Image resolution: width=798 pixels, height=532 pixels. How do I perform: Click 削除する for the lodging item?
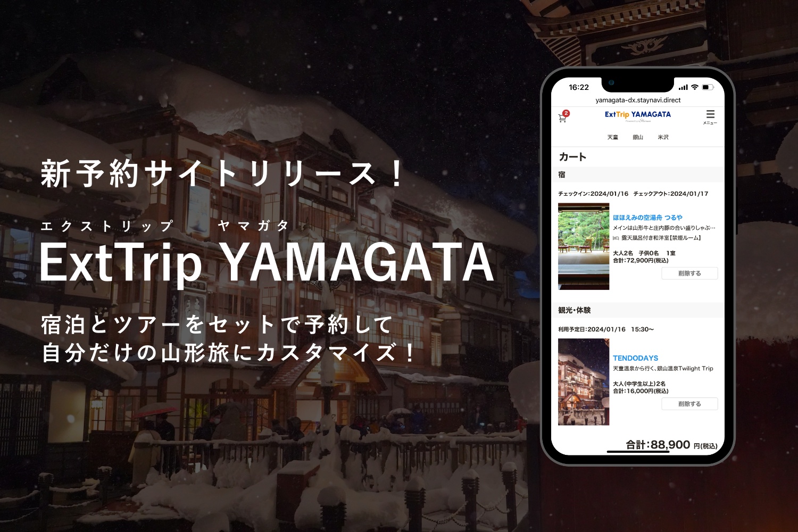coord(689,273)
